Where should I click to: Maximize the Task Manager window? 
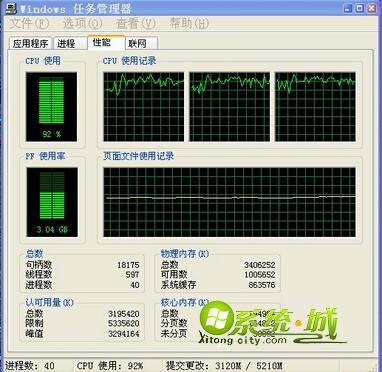[x=360, y=8]
